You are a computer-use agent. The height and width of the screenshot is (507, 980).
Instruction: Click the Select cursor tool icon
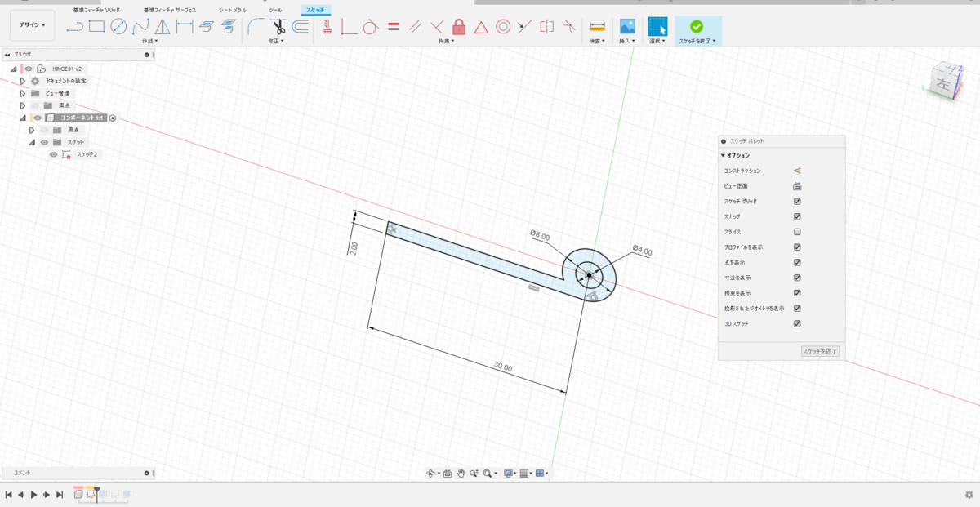657,26
